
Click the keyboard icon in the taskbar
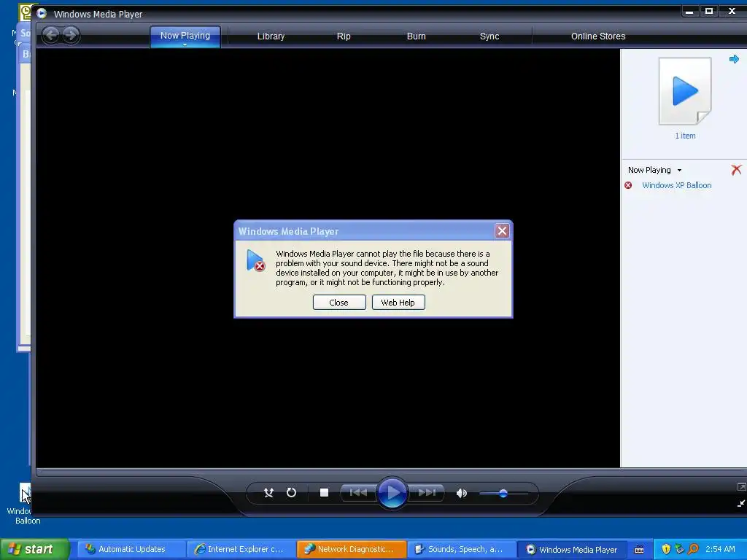click(x=639, y=550)
